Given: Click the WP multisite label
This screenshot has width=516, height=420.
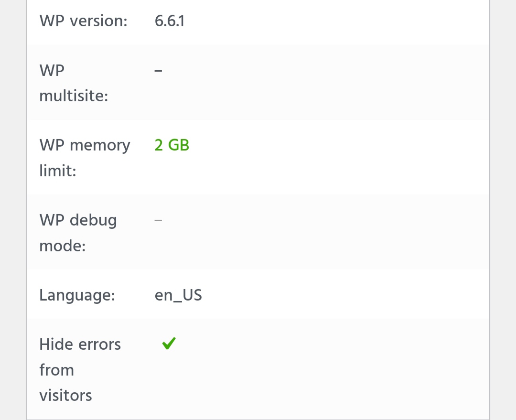Looking at the screenshot, I should point(74,83).
